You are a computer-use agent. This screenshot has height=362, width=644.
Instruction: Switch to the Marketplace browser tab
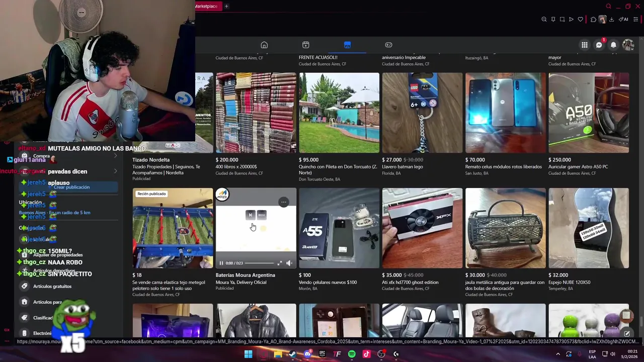point(207,6)
